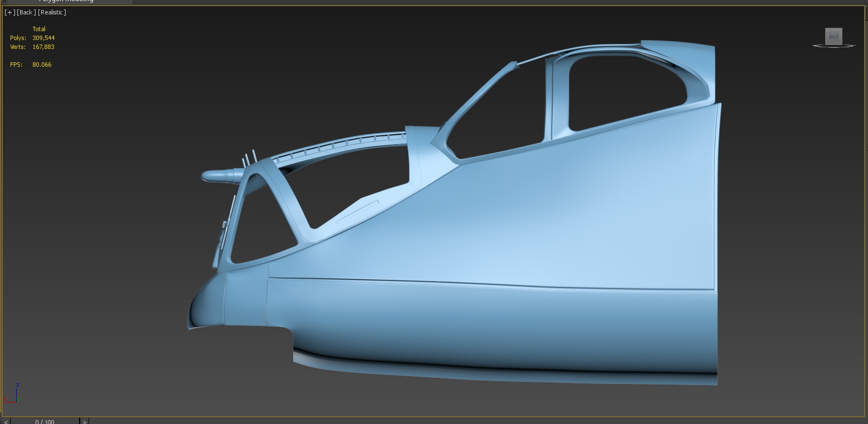
Task: Click the 0 / 100 time slider handle
Action: click(x=45, y=421)
